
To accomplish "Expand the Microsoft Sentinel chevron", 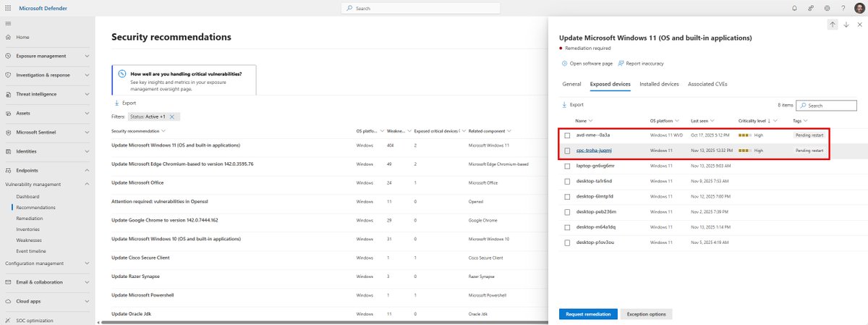I will (87, 132).
